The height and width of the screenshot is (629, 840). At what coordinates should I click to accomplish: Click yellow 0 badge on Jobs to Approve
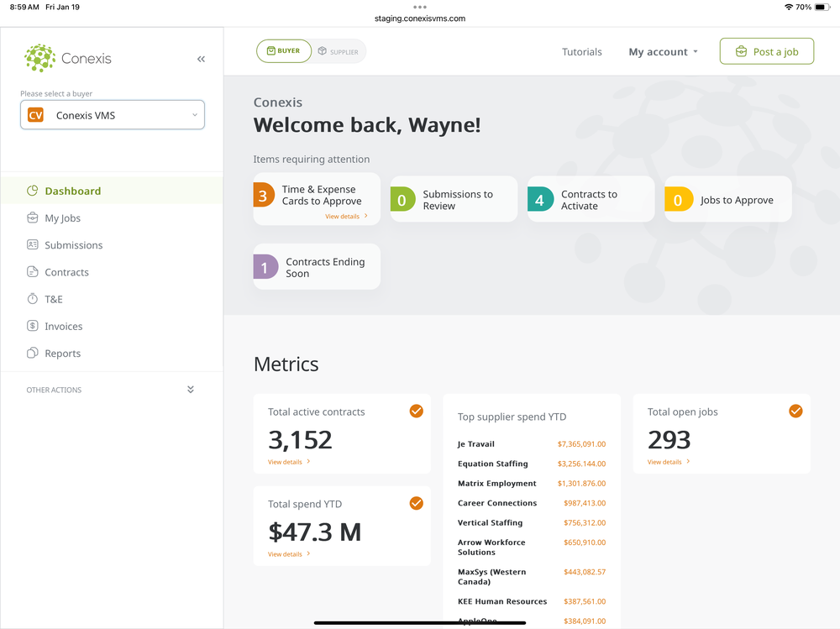678,199
